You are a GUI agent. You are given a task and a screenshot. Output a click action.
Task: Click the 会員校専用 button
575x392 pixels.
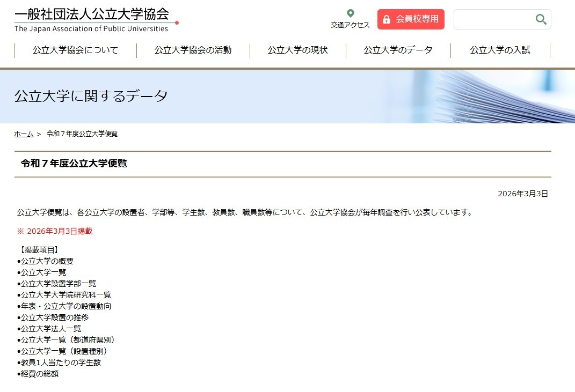pyautogui.click(x=411, y=19)
